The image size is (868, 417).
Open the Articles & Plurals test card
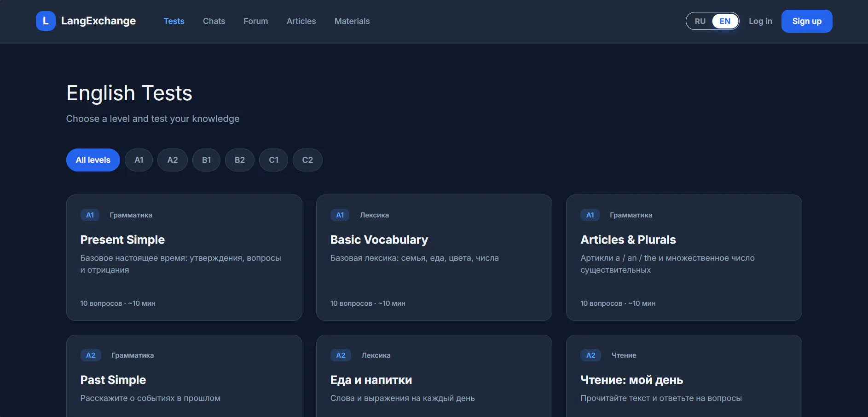(x=684, y=257)
